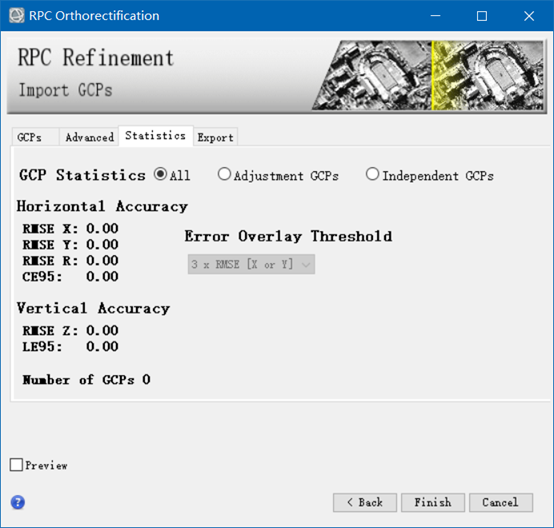Open the Export tab
The height and width of the screenshot is (528, 554).
point(215,137)
